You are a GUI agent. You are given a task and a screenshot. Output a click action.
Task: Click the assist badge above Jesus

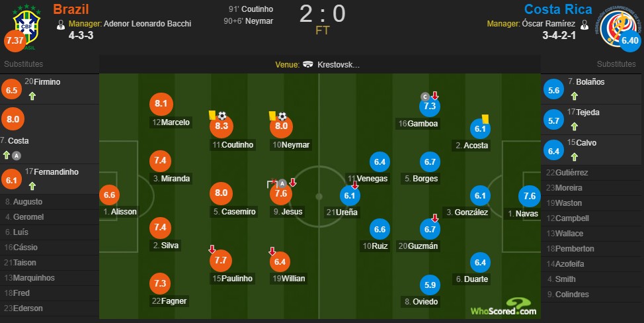tap(282, 183)
